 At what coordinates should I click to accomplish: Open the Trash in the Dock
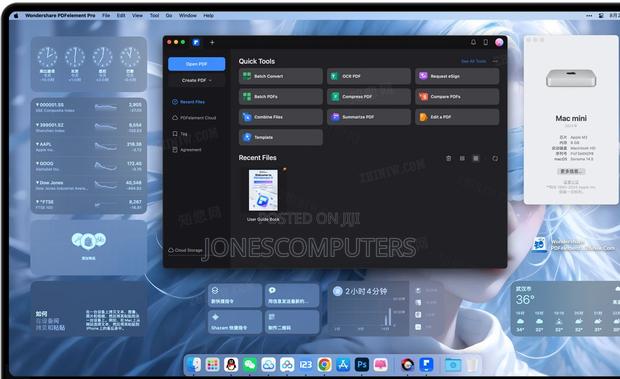click(x=472, y=364)
